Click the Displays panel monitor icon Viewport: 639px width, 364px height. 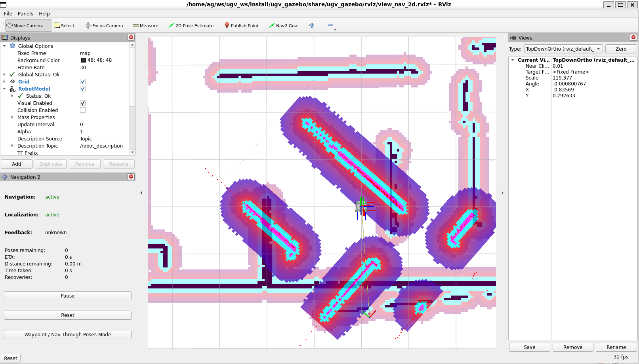[x=5, y=38]
